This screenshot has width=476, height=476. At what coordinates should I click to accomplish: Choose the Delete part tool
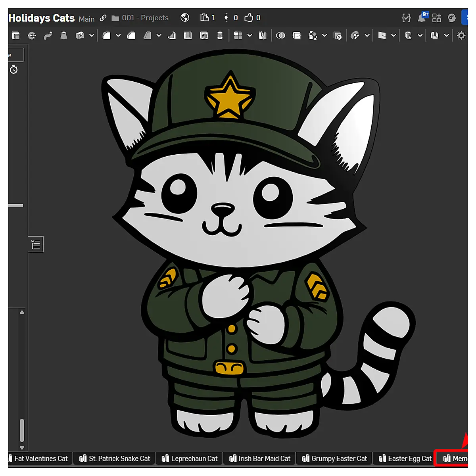[338, 36]
